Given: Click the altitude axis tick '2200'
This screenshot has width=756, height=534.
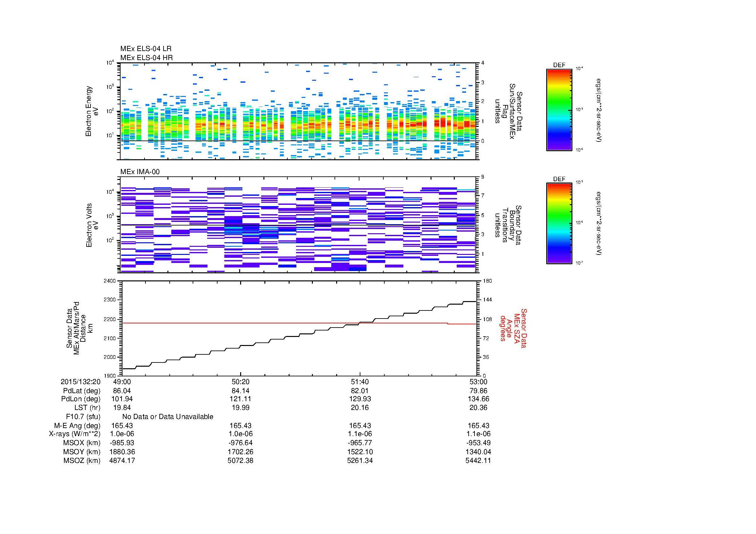Looking at the screenshot, I should click(x=110, y=319).
